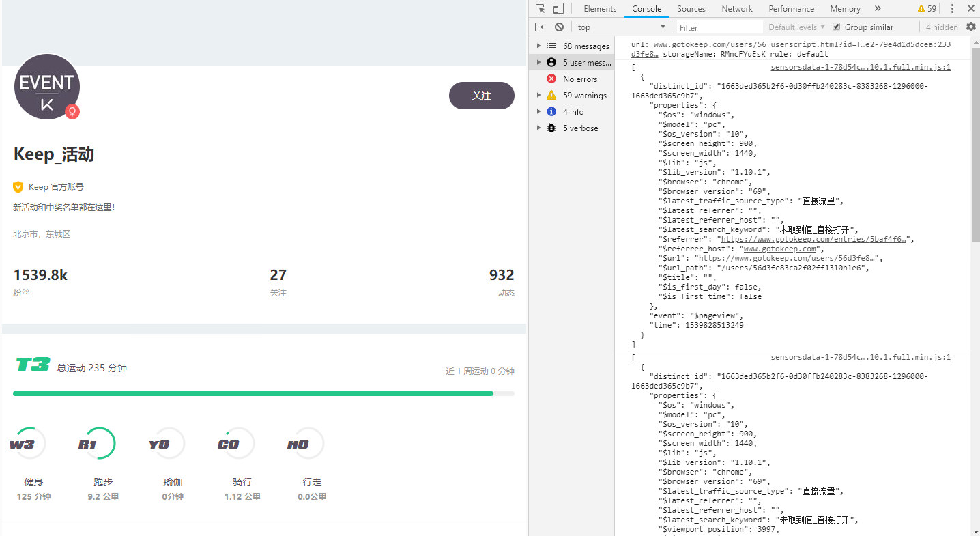The image size is (980, 536).
Task: Switch to the Memory tab
Action: 845,9
